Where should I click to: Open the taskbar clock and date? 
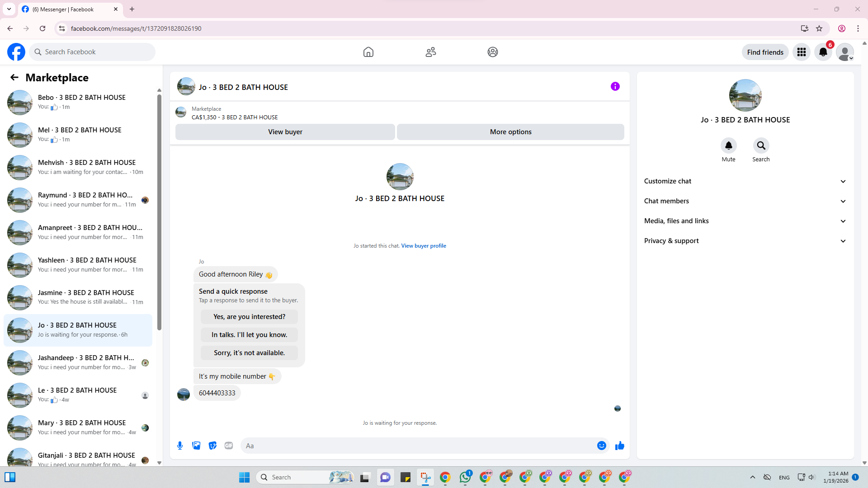pos(836,477)
